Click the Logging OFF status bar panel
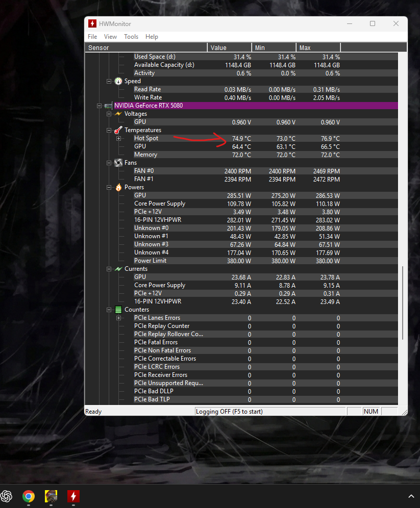The image size is (420, 508). (x=270, y=412)
